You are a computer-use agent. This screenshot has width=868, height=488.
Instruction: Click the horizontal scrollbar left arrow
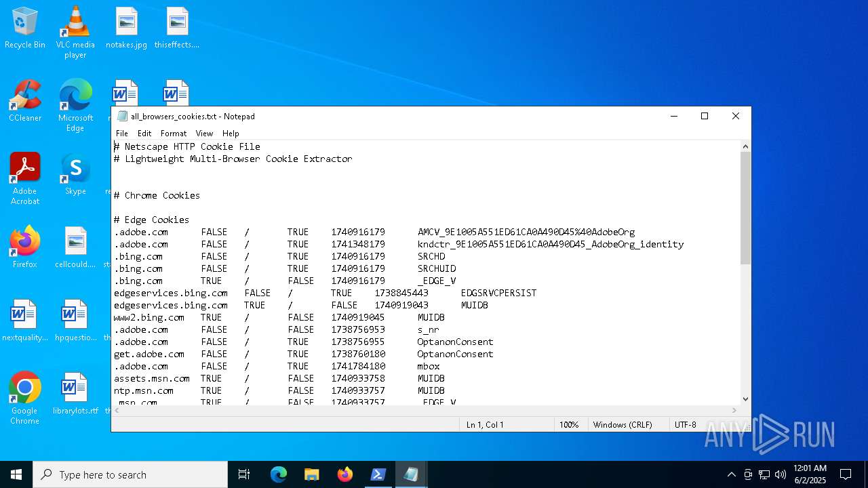click(x=117, y=410)
